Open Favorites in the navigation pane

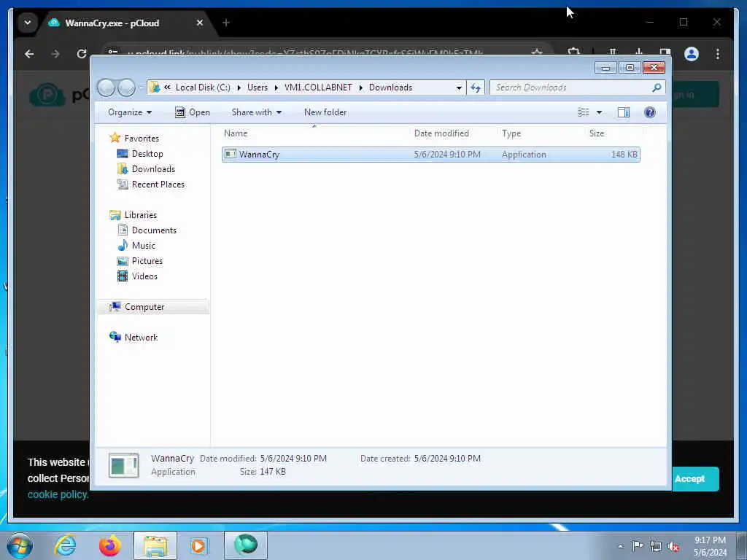(142, 138)
